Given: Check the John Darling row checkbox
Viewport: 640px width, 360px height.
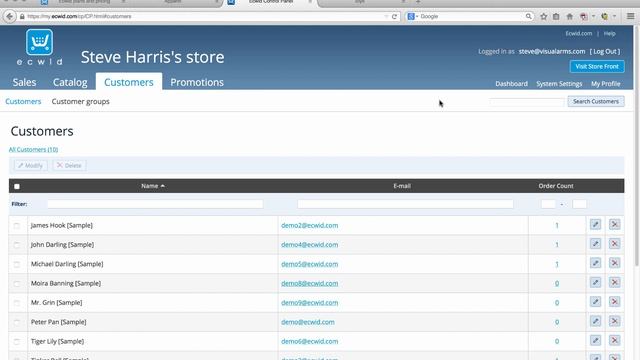Looking at the screenshot, I should [17, 245].
